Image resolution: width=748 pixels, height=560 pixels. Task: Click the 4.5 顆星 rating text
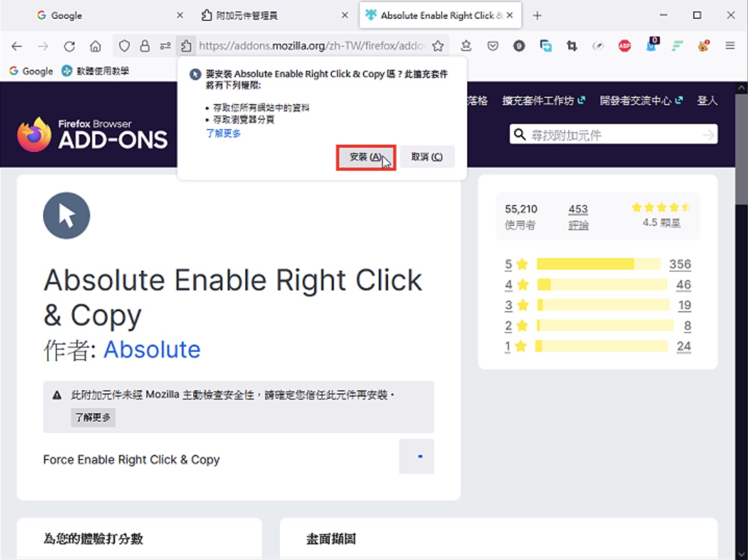pyautogui.click(x=661, y=223)
